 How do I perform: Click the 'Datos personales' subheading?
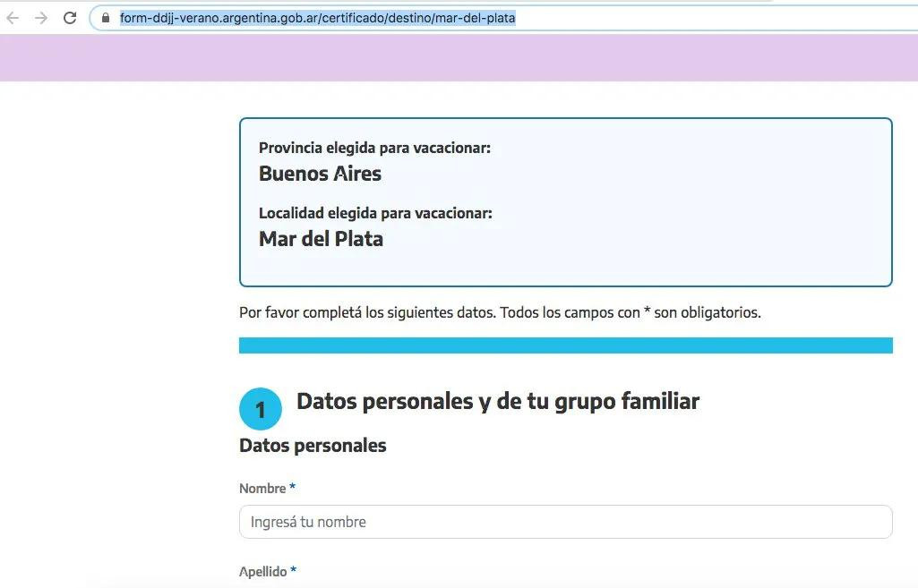pyautogui.click(x=313, y=446)
